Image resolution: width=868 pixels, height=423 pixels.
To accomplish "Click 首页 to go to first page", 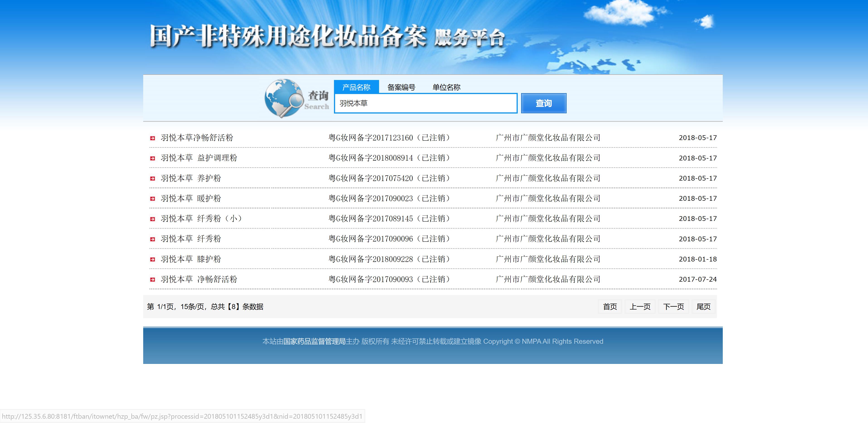I will [x=610, y=306].
